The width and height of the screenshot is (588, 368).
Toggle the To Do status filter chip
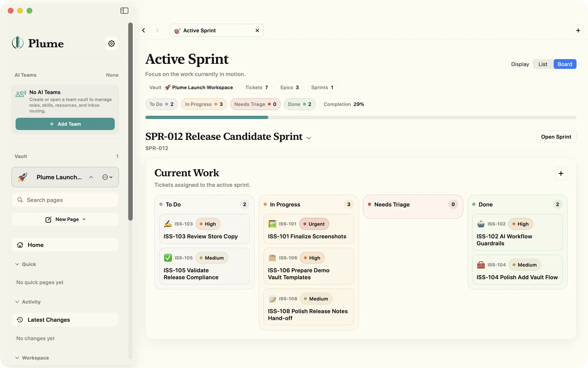[x=161, y=104]
